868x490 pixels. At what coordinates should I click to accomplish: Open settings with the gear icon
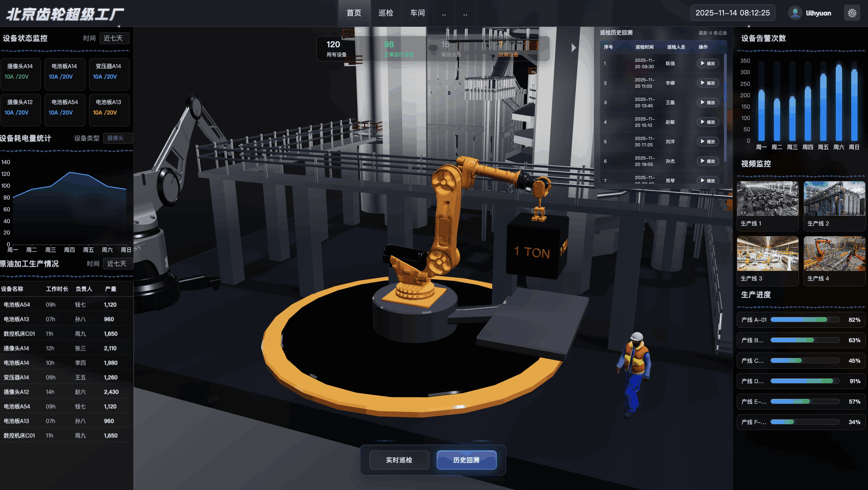852,13
